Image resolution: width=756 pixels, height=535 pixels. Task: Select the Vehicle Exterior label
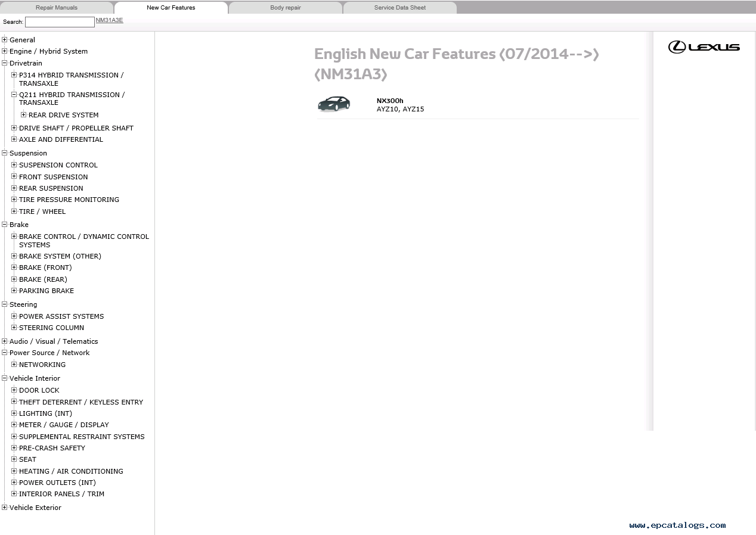click(35, 508)
